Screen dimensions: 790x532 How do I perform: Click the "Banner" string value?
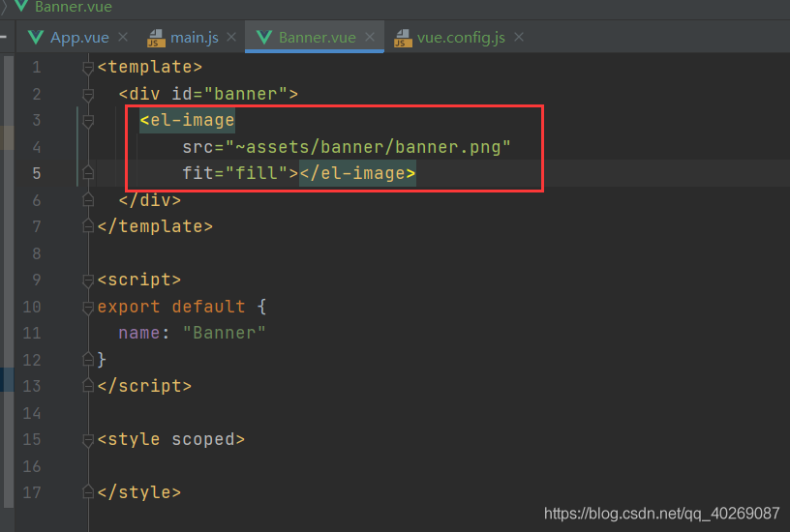225,333
